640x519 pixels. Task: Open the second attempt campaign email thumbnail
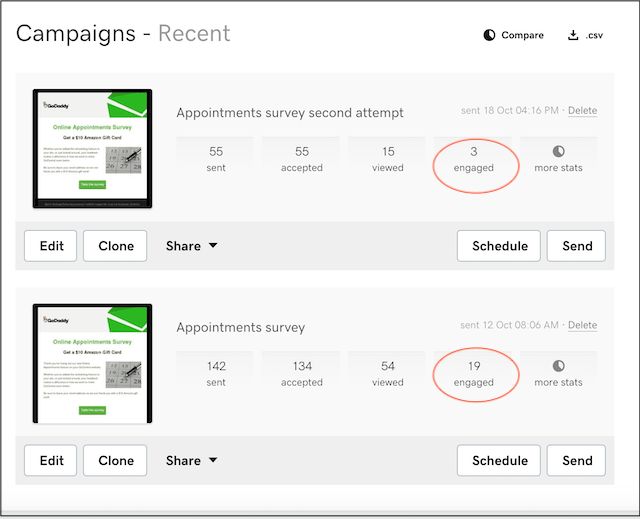tap(92, 150)
